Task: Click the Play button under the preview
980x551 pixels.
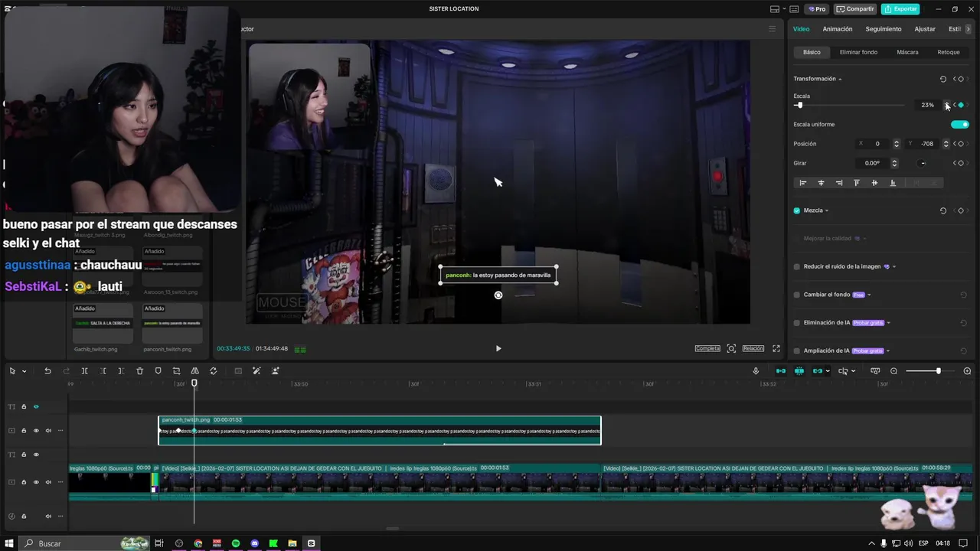Action: coord(498,348)
